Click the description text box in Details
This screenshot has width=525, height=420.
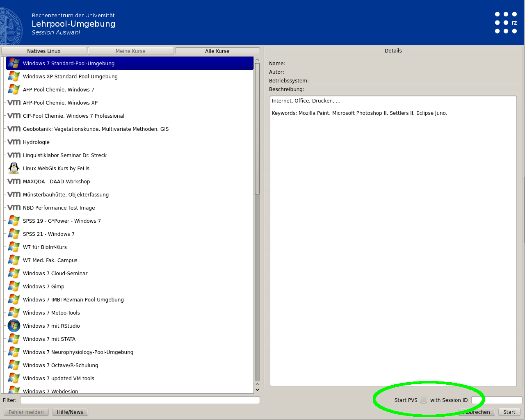393,241
